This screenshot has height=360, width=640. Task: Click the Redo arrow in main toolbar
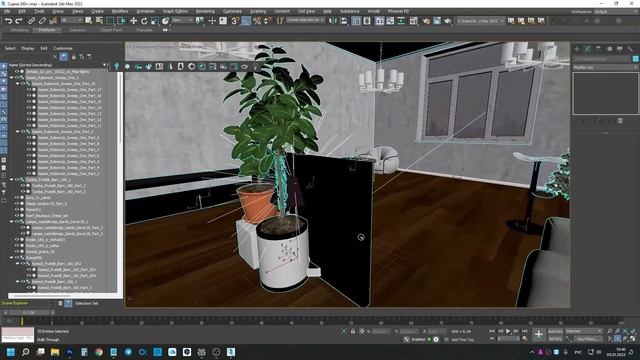19,20
